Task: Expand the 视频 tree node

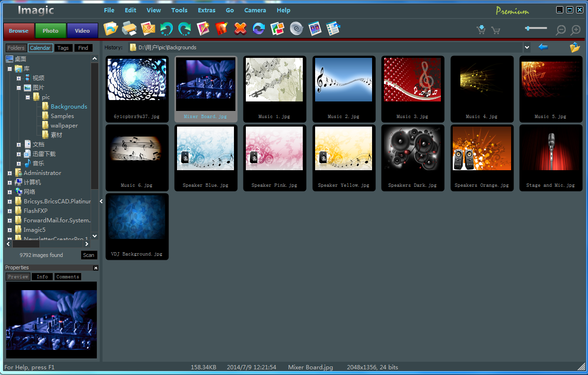Action: click(x=19, y=78)
